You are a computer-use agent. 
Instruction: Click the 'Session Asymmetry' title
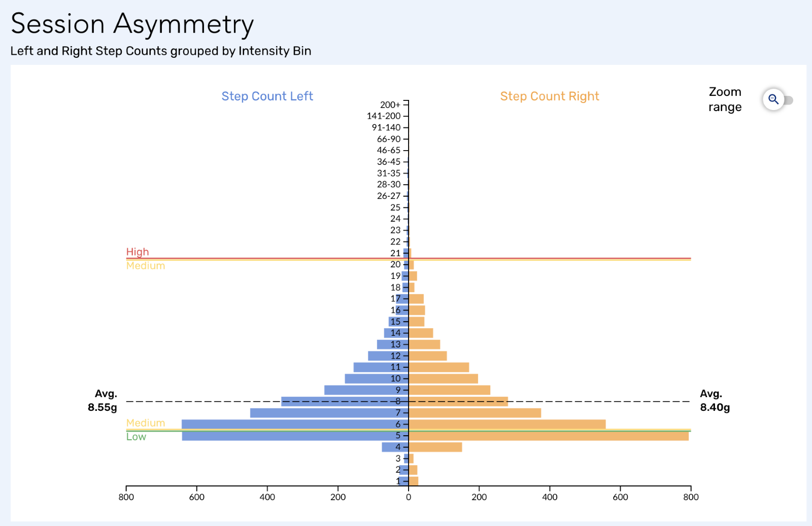point(132,24)
